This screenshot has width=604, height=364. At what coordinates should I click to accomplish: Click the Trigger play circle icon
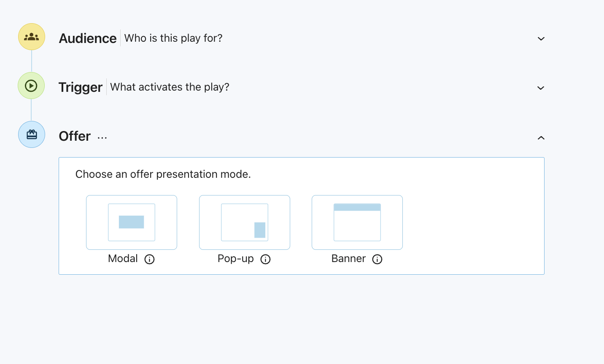[x=31, y=86]
